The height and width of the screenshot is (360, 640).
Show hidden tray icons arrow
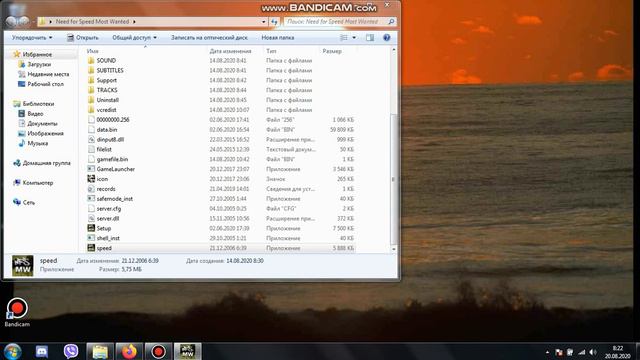pos(547,352)
